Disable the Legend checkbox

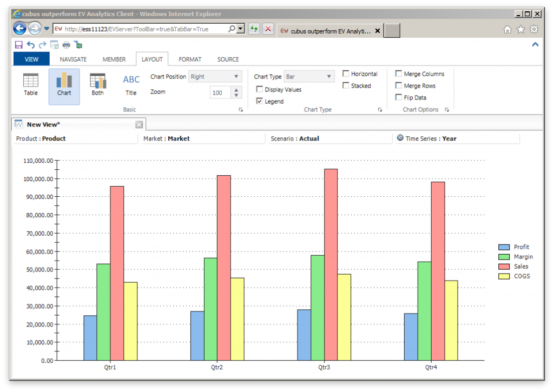(x=259, y=101)
